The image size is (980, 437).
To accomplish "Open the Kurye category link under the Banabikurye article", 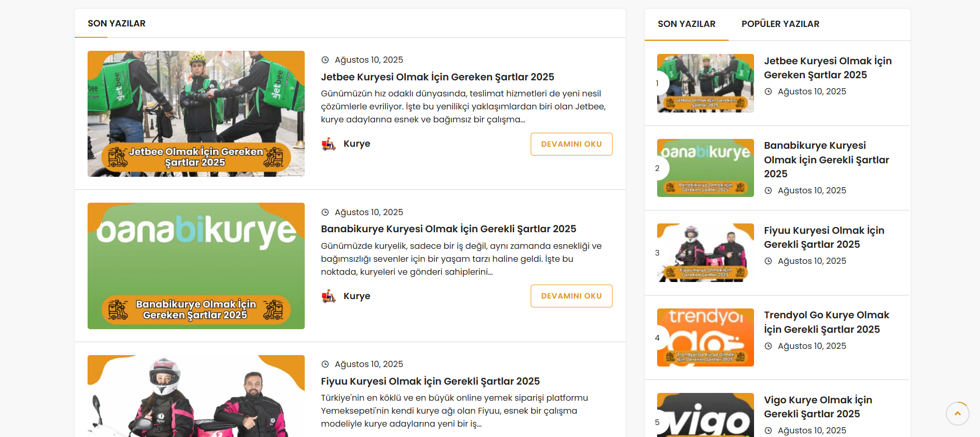I will pos(357,296).
